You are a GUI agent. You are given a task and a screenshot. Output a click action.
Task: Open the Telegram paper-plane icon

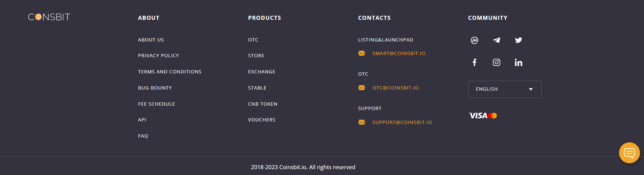pos(497,40)
